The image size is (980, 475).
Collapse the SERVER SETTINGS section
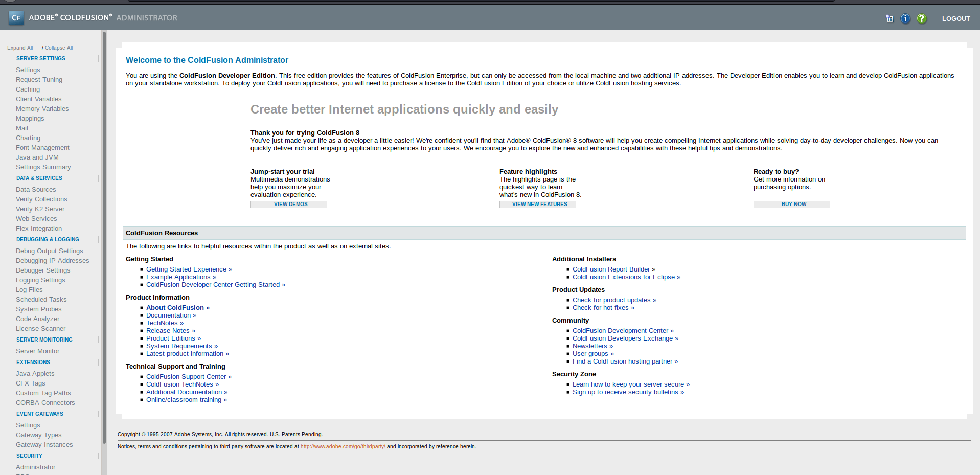pyautogui.click(x=41, y=58)
